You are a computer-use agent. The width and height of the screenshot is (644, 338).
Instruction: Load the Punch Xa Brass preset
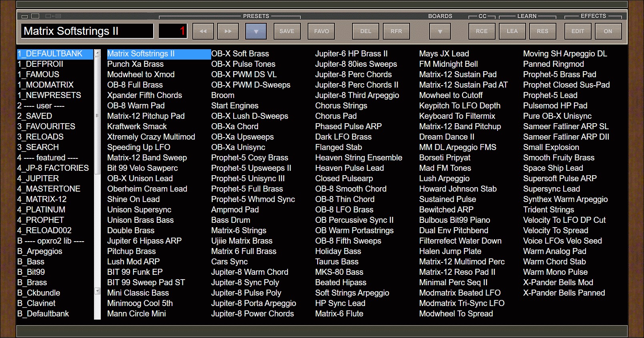(x=136, y=64)
